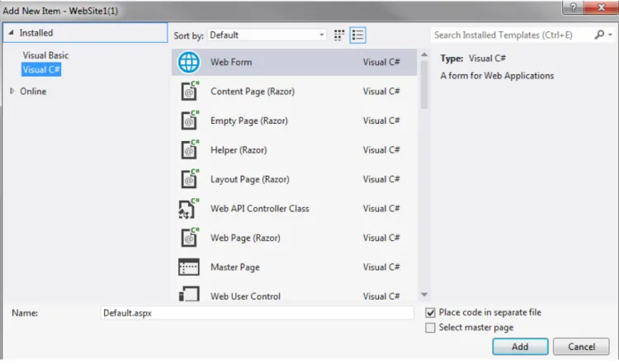Select Visual C# in the tree

(41, 69)
